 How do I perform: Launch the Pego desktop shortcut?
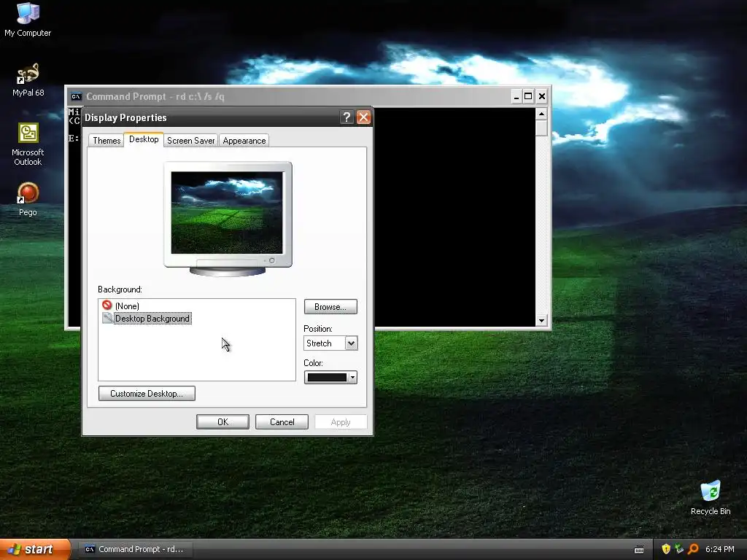click(x=28, y=199)
